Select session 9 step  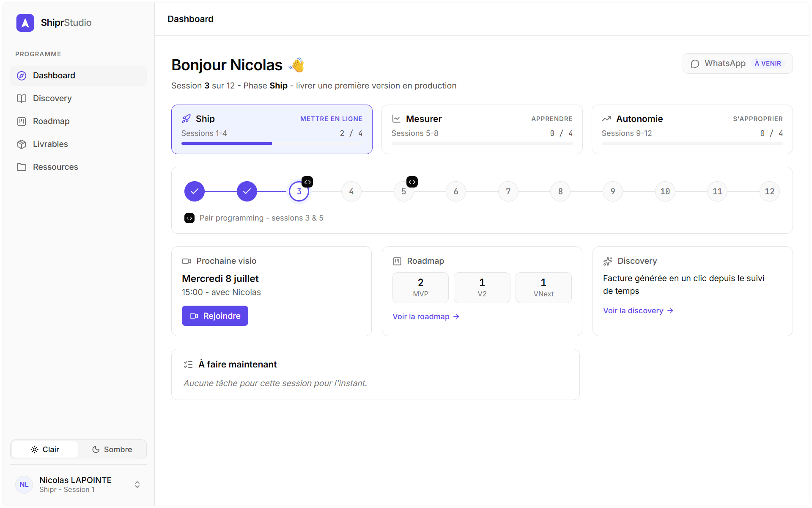(x=613, y=191)
